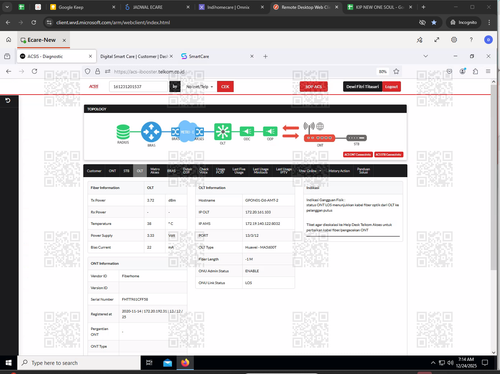Open Firefox list all tabs chevron
The width and height of the screenshot is (500, 374).
click(x=426, y=56)
